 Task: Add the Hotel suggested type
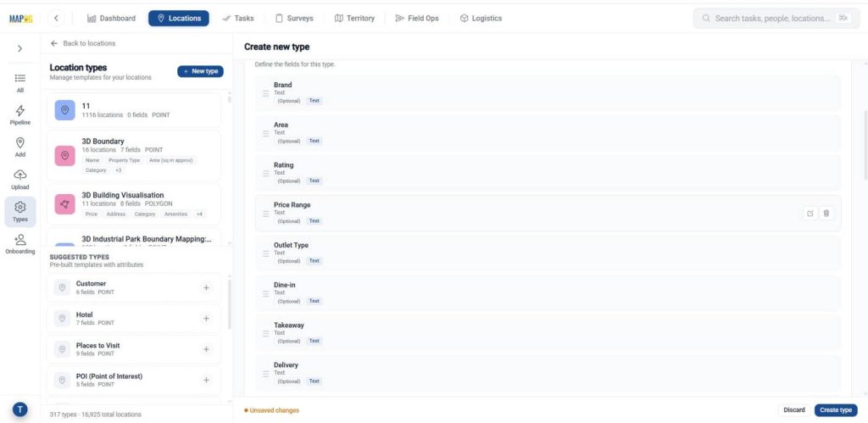tap(207, 319)
